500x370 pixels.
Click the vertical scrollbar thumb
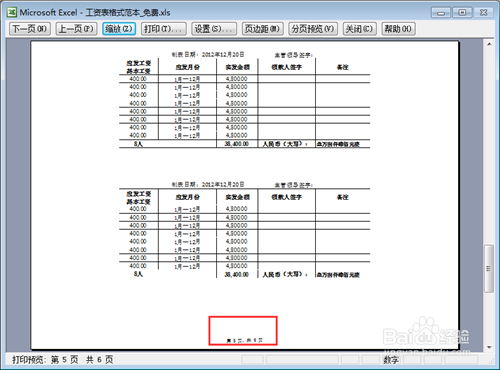tap(489, 269)
